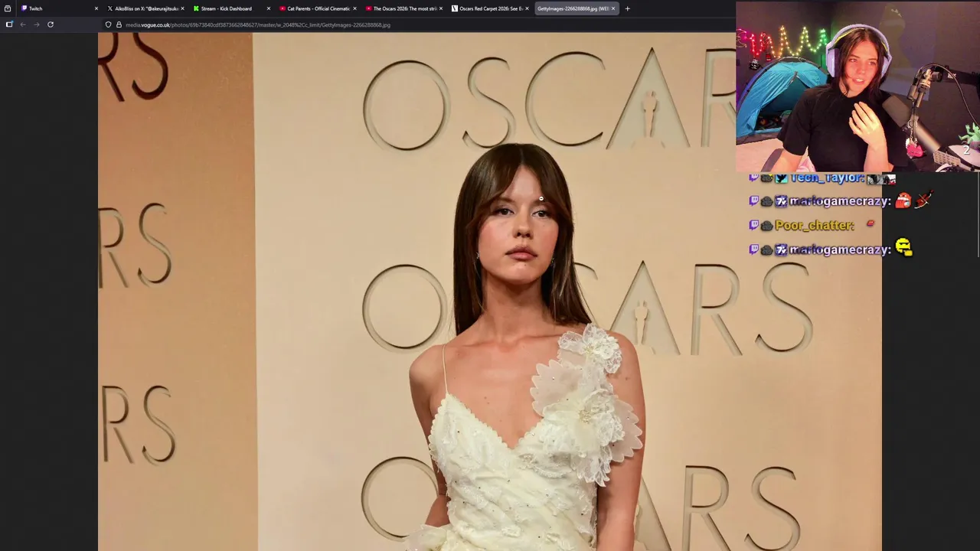Open the Stream - Kick Dashboard tab

[x=230, y=8]
